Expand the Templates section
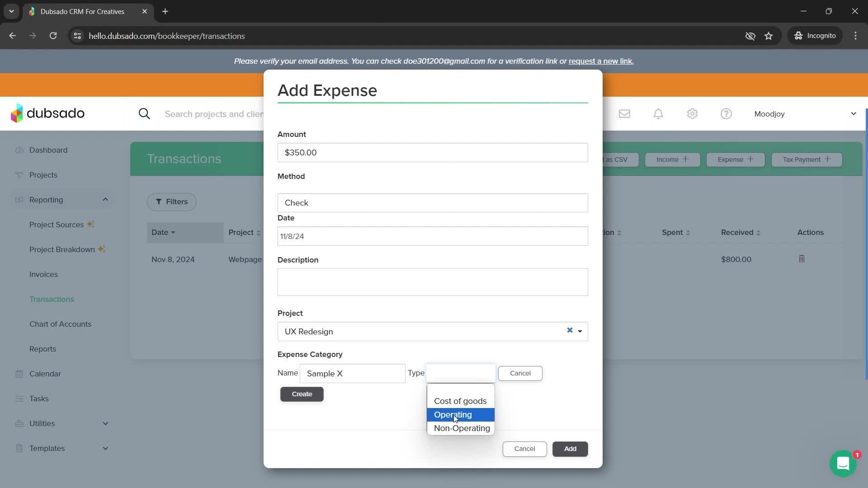 (x=105, y=448)
